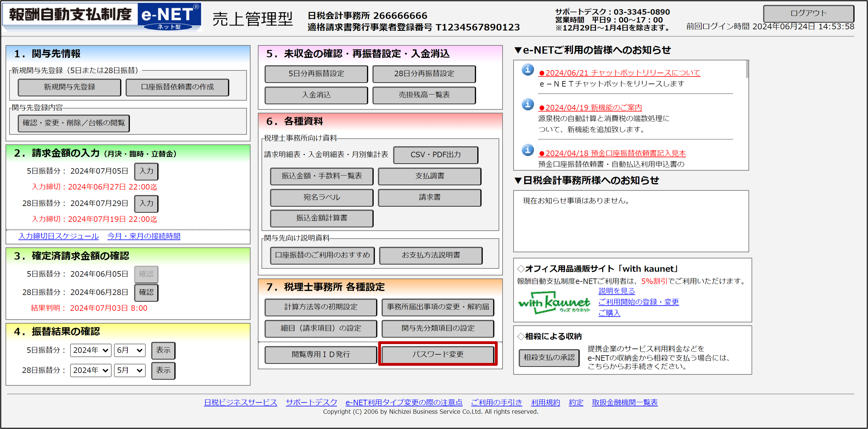Open year dropdown for 28日振替分 results

(x=91, y=370)
